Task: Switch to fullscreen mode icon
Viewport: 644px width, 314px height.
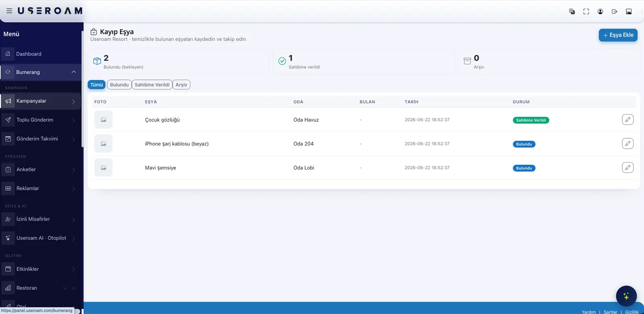Action: [586, 11]
